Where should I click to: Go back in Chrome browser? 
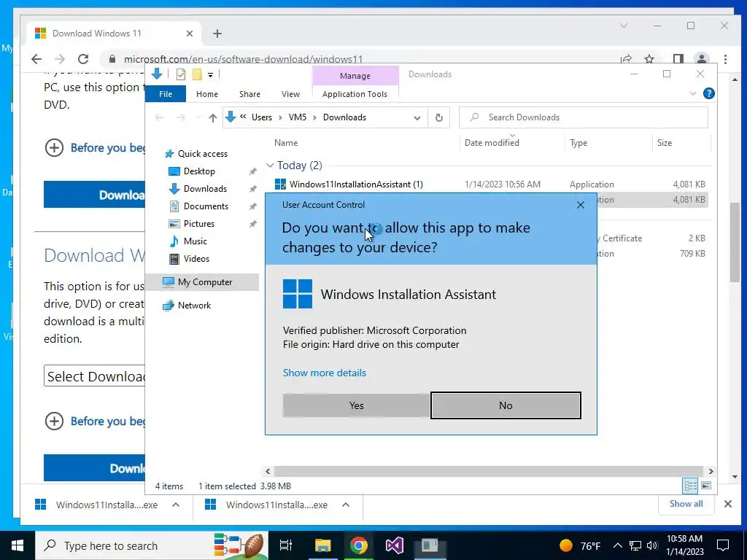pos(36,59)
